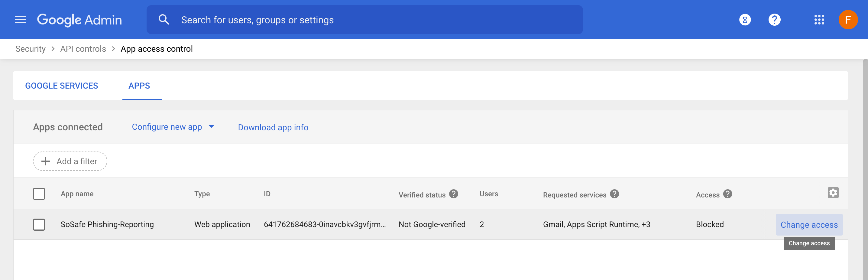
Task: Open table column settings gear
Action: (833, 193)
